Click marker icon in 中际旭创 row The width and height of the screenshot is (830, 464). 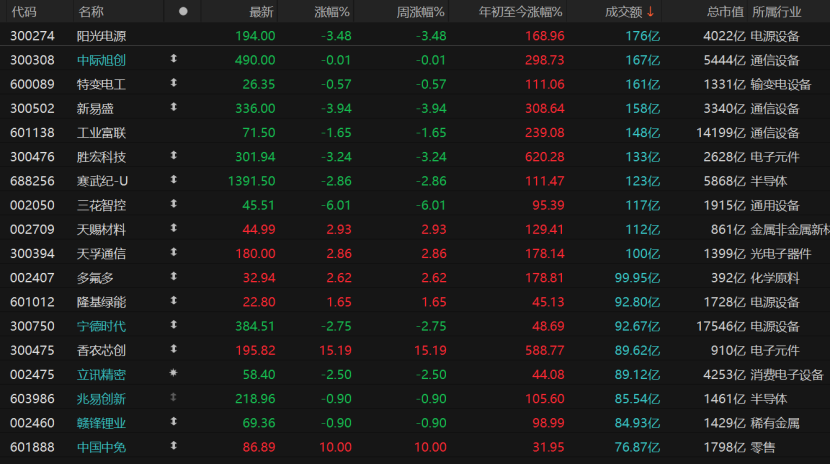pyautogui.click(x=174, y=59)
